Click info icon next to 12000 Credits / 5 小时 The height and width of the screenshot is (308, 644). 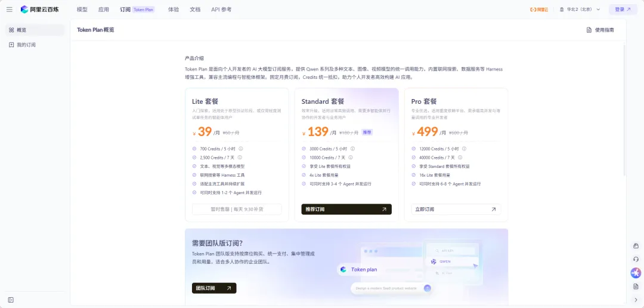click(x=463, y=149)
